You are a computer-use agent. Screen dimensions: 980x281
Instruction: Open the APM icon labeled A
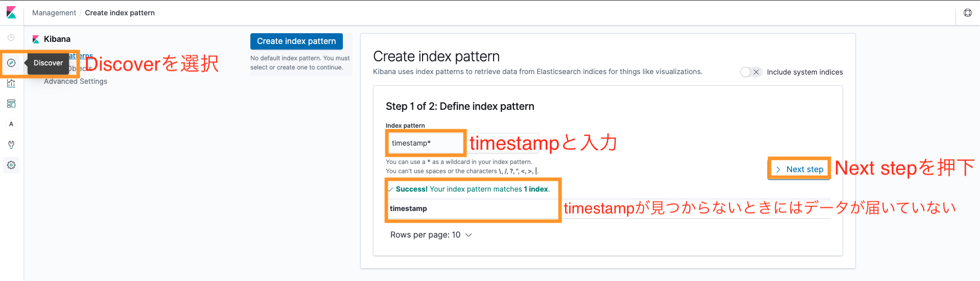[11, 124]
